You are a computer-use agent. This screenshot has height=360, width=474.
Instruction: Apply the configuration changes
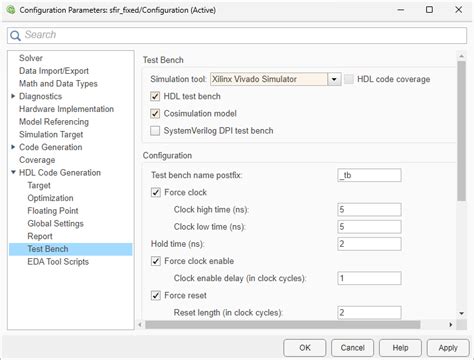[x=448, y=348]
